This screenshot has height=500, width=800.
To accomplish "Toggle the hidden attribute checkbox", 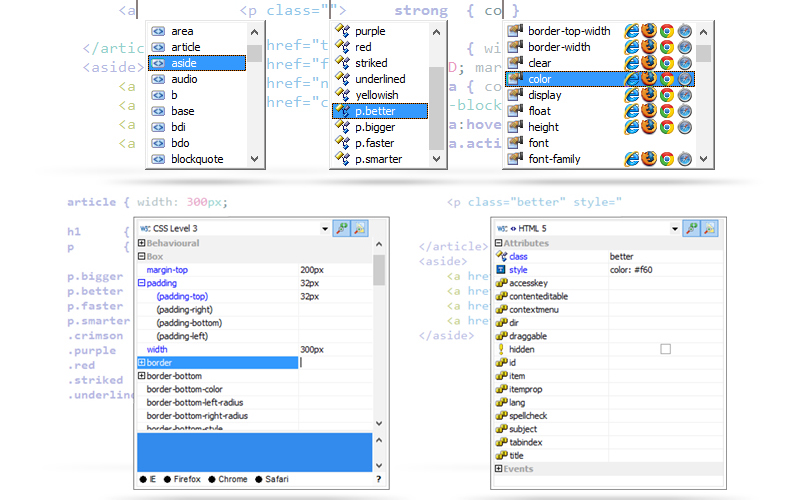I will pos(665,349).
